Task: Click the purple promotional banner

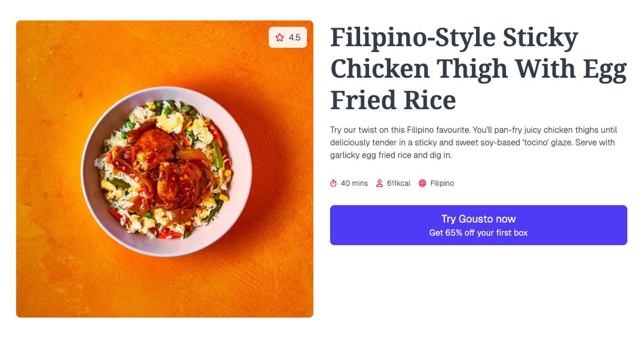Action: [x=478, y=225]
